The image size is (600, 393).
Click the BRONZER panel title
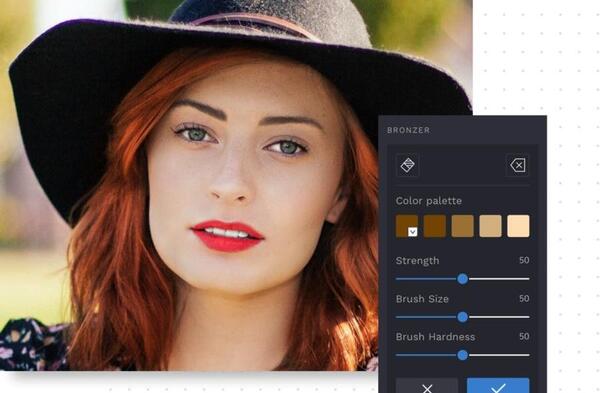[x=408, y=130]
